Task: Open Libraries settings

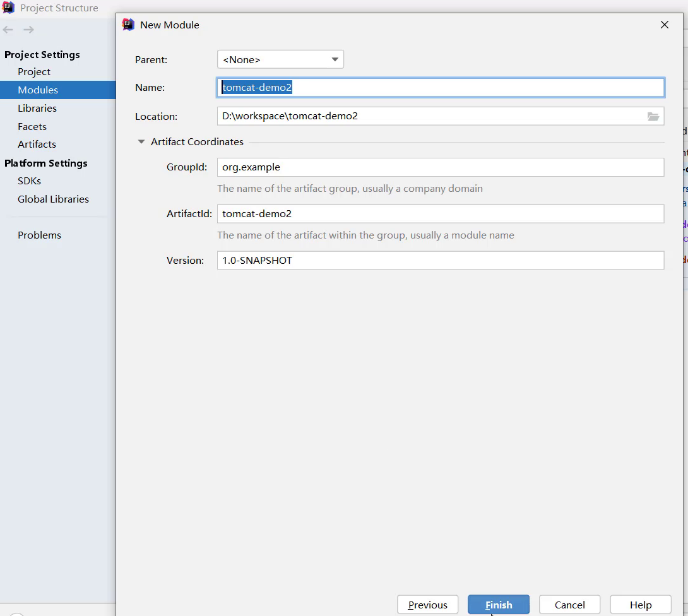Action: point(37,109)
